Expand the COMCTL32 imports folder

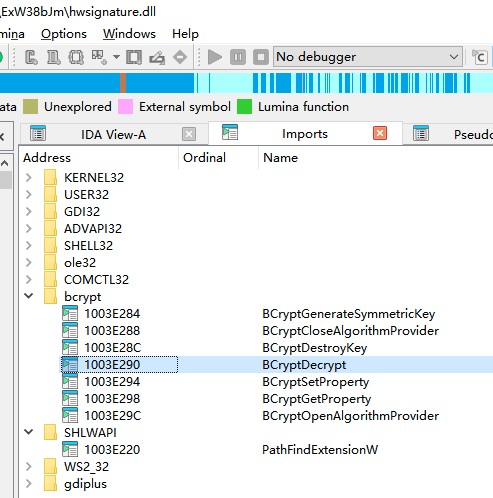(29, 279)
